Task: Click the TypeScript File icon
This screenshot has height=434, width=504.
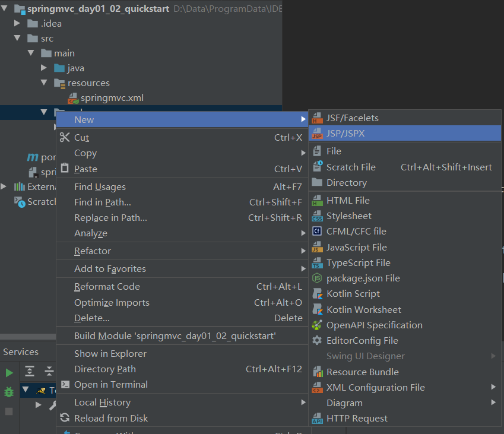Action: 317,262
